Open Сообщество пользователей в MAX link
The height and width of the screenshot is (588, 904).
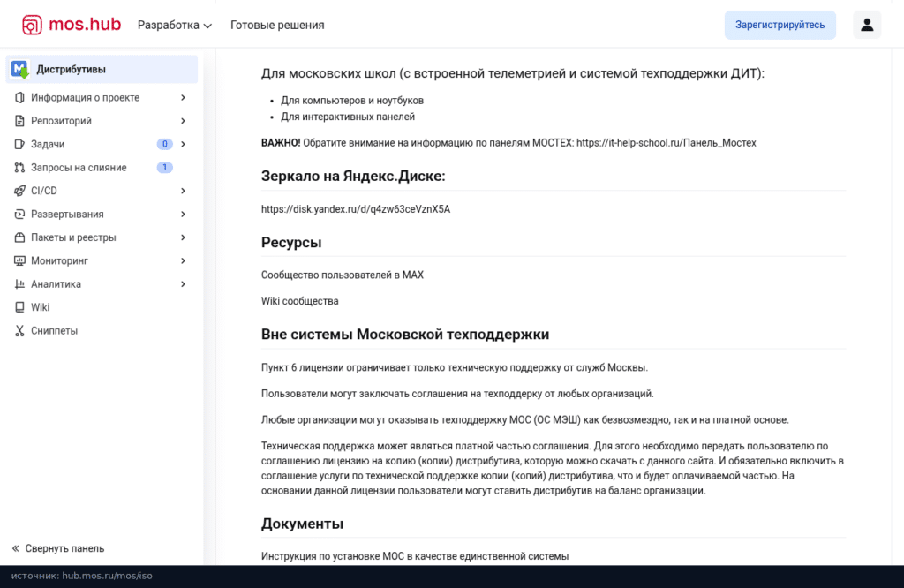343,275
